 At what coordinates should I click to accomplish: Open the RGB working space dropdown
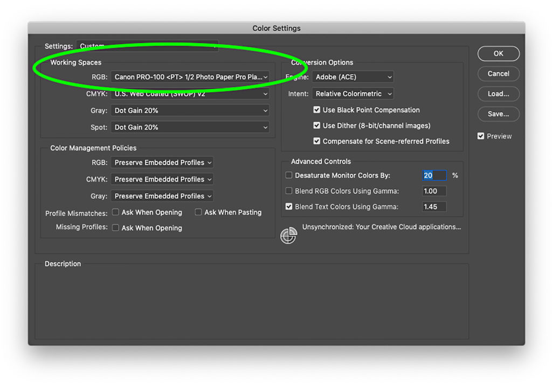tap(190, 76)
